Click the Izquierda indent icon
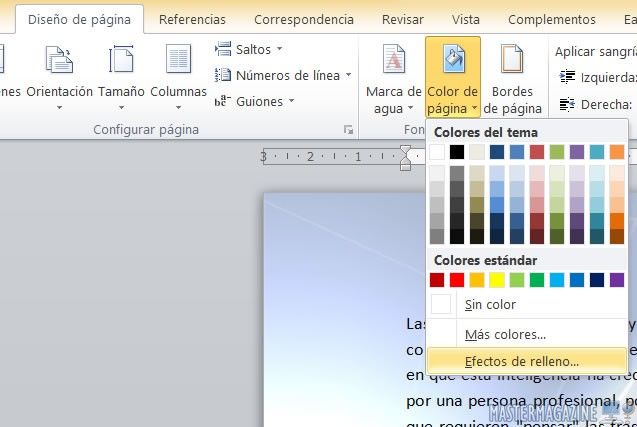 [x=567, y=77]
